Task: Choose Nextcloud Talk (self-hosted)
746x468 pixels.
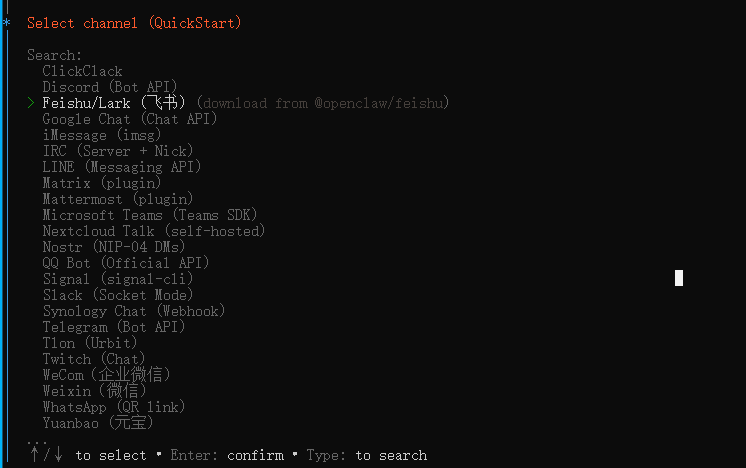Action: pyautogui.click(x=153, y=231)
